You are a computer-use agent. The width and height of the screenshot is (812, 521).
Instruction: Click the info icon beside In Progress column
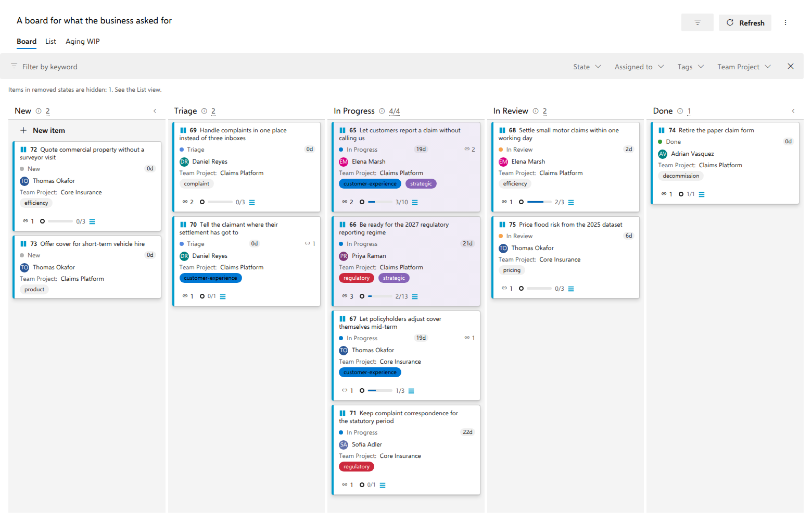pyautogui.click(x=382, y=111)
